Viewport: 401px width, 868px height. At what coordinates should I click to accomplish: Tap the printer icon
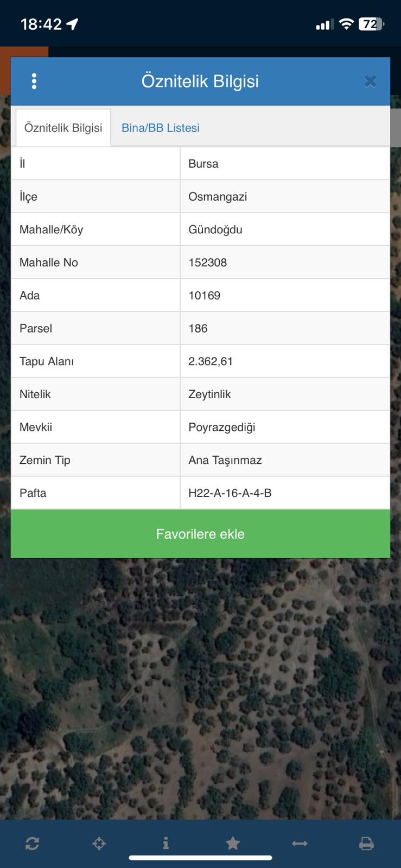point(367,843)
